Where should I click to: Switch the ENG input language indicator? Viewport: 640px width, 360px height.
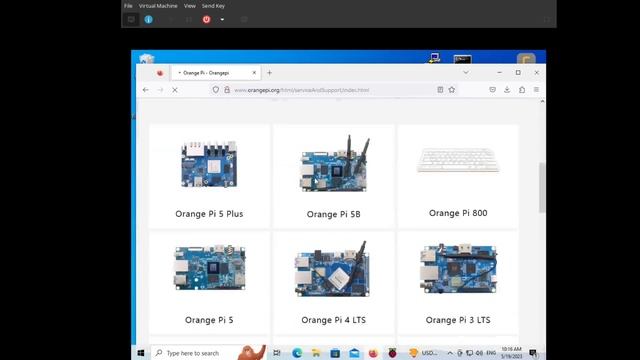pyautogui.click(x=491, y=353)
